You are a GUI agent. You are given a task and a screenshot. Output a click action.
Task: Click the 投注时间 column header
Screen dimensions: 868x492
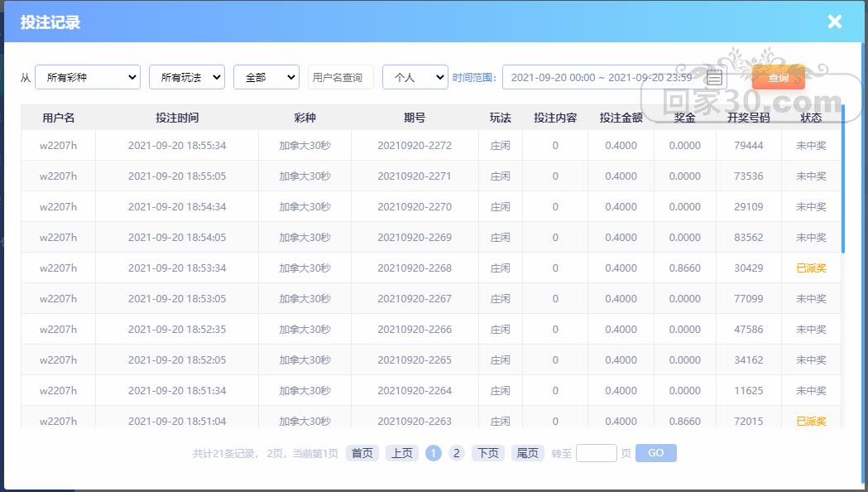(x=177, y=118)
